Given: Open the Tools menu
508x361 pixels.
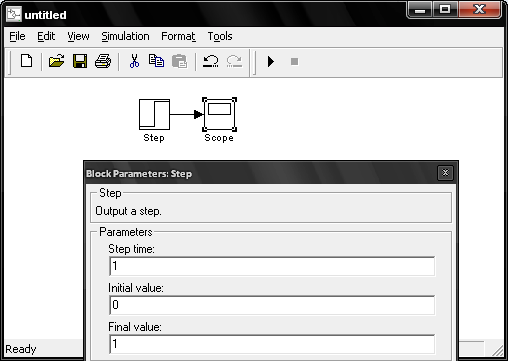Looking at the screenshot, I should (x=220, y=36).
